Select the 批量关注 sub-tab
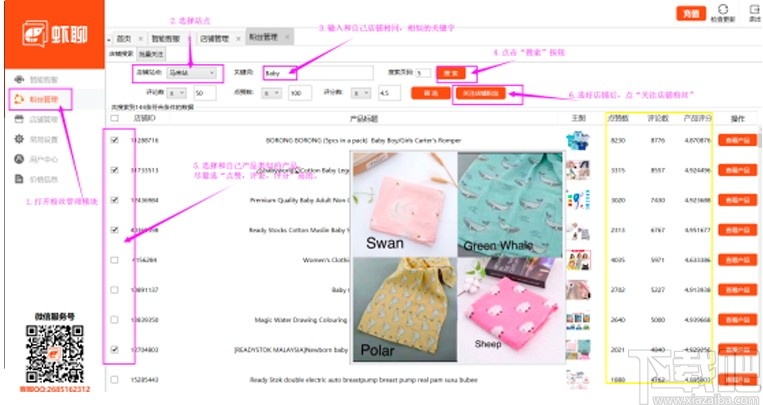 151,54
